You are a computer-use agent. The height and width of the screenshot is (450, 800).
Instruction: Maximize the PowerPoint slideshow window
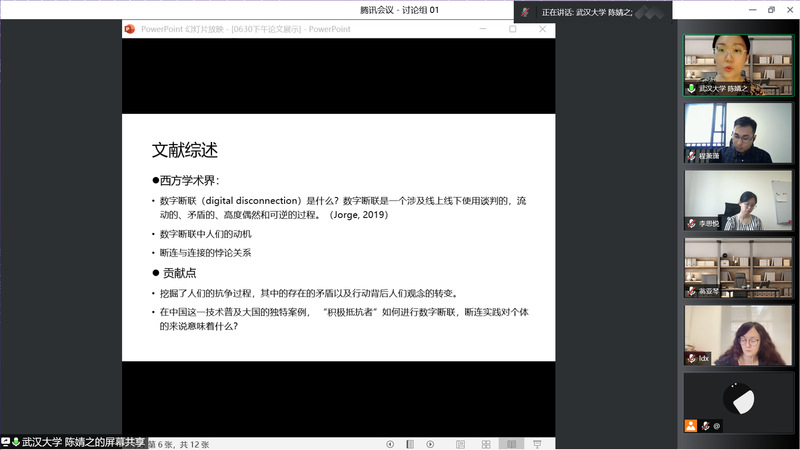pos(513,29)
